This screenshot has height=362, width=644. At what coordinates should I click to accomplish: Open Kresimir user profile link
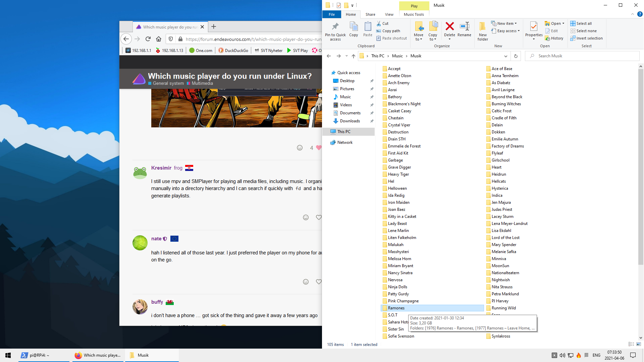coord(161,168)
